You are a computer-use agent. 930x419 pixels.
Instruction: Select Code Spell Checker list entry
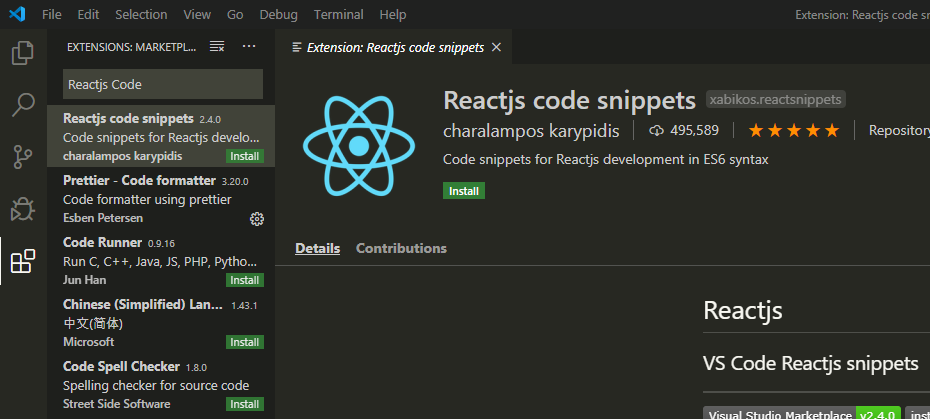tap(161, 385)
